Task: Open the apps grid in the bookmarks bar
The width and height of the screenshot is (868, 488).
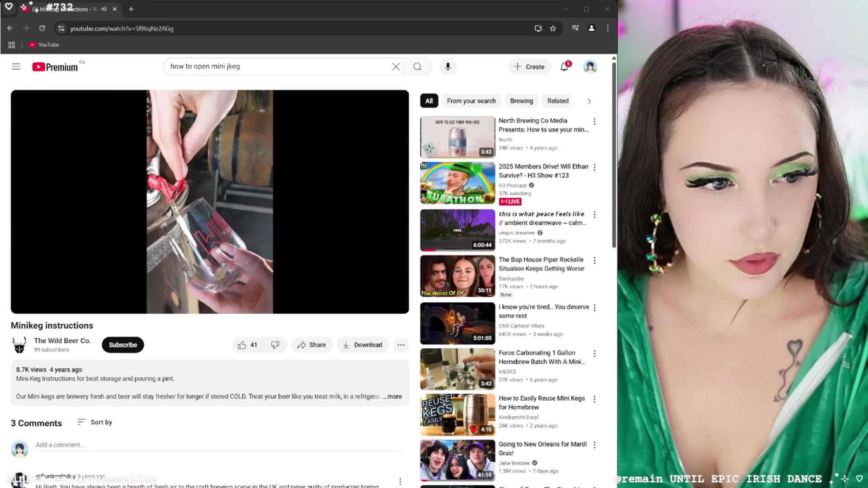Action: tap(12, 45)
